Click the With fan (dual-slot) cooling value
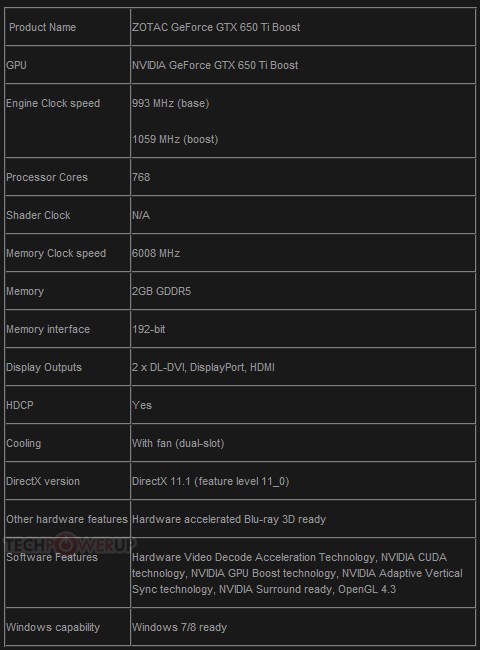The image size is (480, 650). click(x=178, y=444)
